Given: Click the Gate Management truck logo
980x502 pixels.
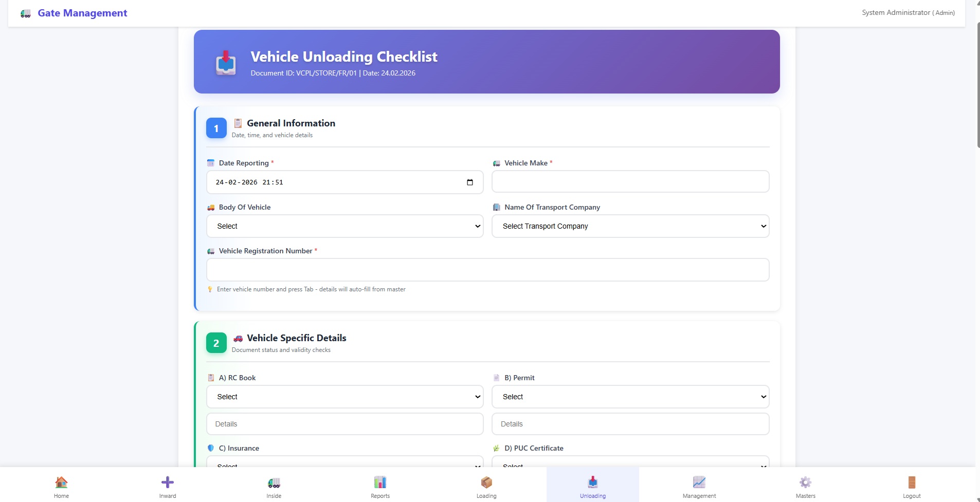Looking at the screenshot, I should click(26, 13).
